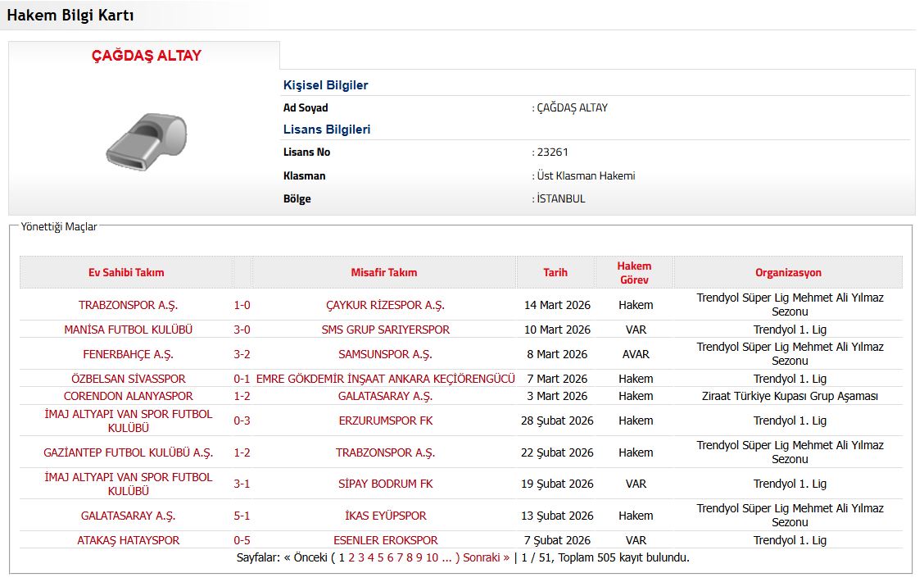Click the Organizasyon column header
The image size is (924, 582).
tap(788, 272)
